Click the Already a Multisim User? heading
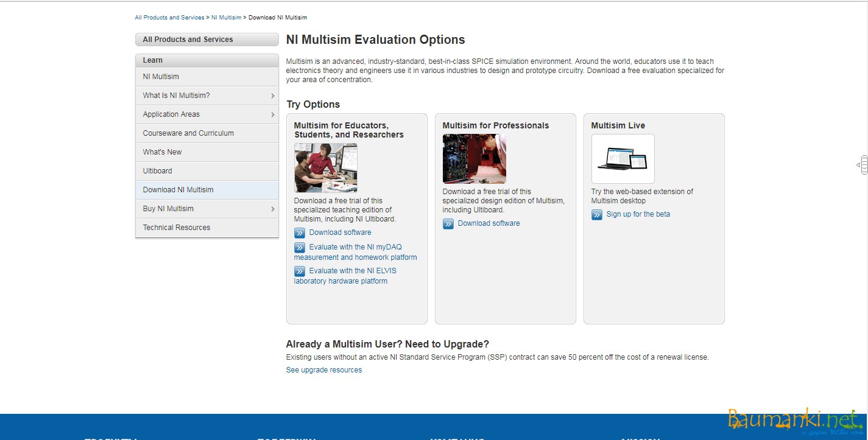Screen dimensions: 868x440 pos(388,344)
